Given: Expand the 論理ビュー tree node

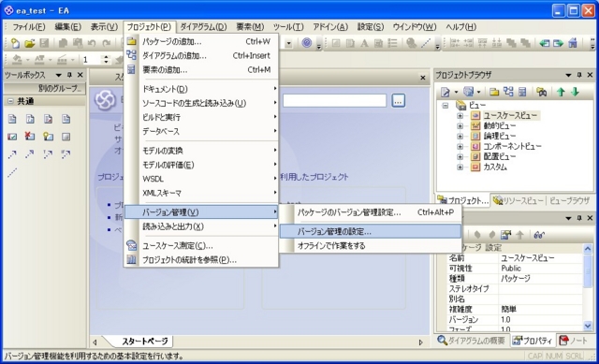Looking at the screenshot, I should [x=460, y=136].
